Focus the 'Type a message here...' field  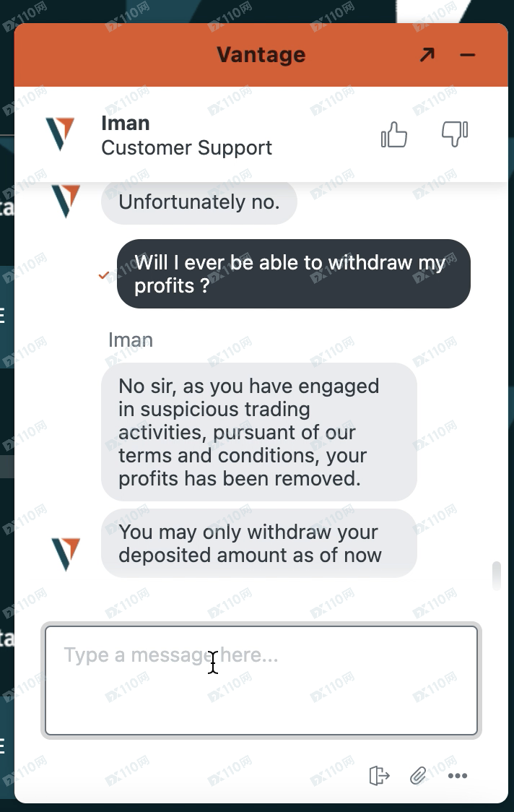pyautogui.click(x=261, y=681)
